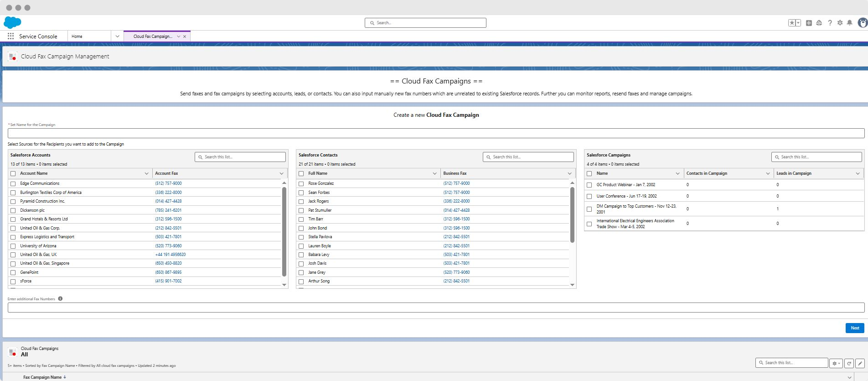
Task: Open the Trailhead guidance icon
Action: [819, 23]
